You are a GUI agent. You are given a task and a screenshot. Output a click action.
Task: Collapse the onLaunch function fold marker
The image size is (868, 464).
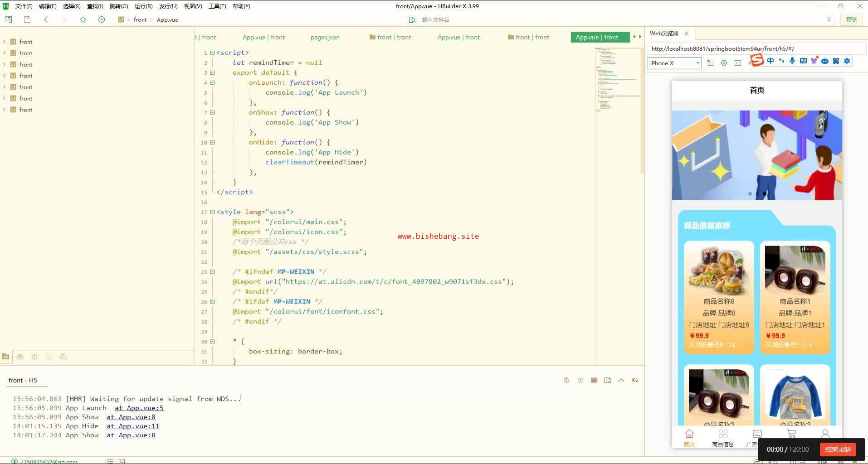tap(212, 82)
